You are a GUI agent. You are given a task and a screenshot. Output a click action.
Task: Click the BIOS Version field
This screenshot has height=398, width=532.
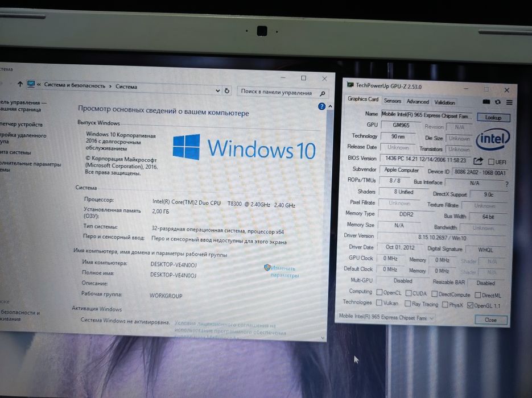pyautogui.click(x=426, y=159)
